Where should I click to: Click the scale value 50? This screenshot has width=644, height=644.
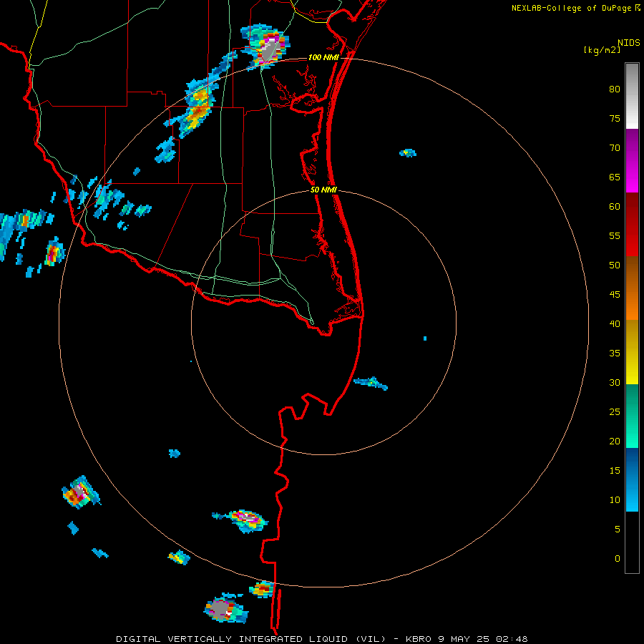[x=615, y=265]
